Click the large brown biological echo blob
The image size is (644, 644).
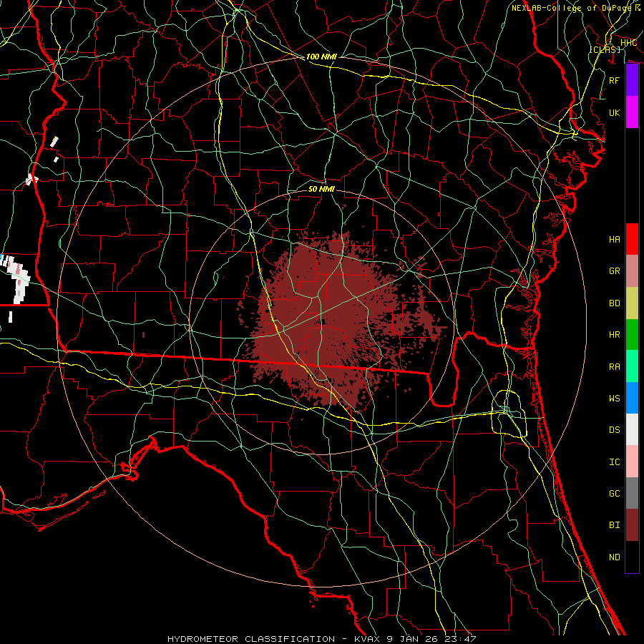[328, 324]
